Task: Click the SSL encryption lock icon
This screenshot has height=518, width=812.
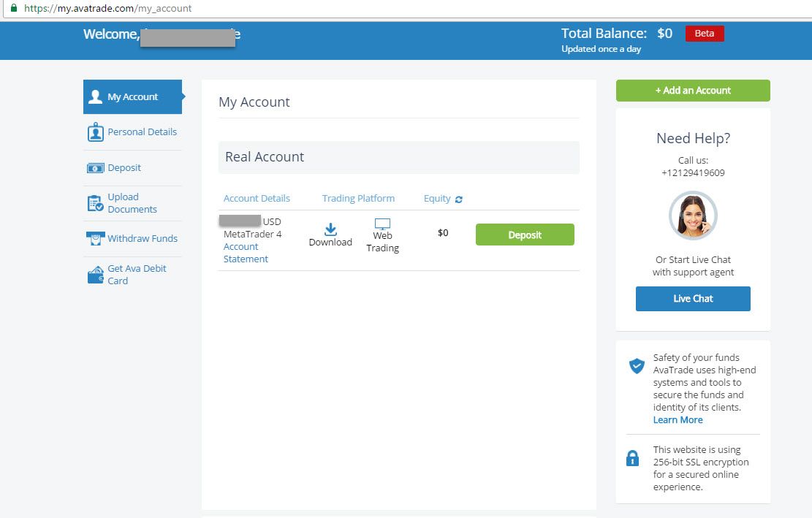Action: 632,458
